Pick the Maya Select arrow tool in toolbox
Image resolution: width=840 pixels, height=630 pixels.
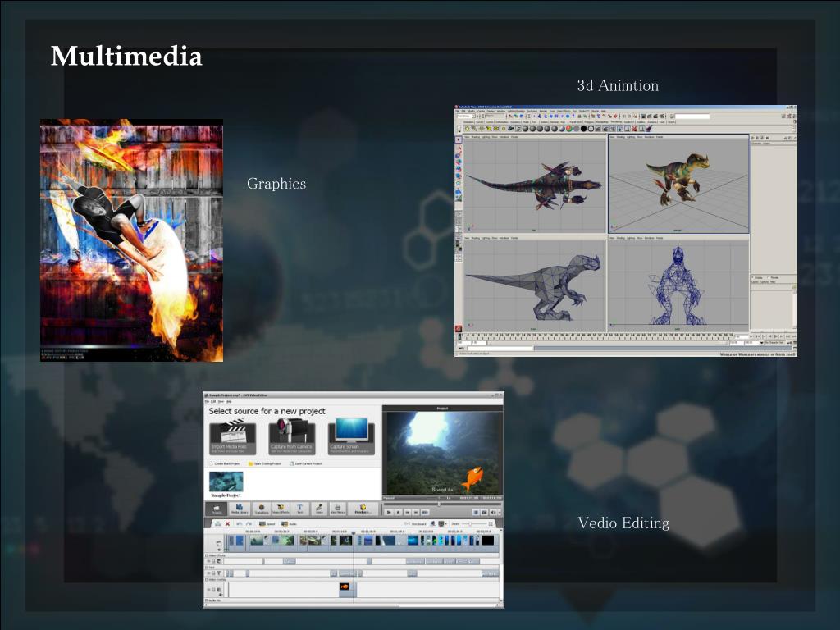[x=459, y=139]
